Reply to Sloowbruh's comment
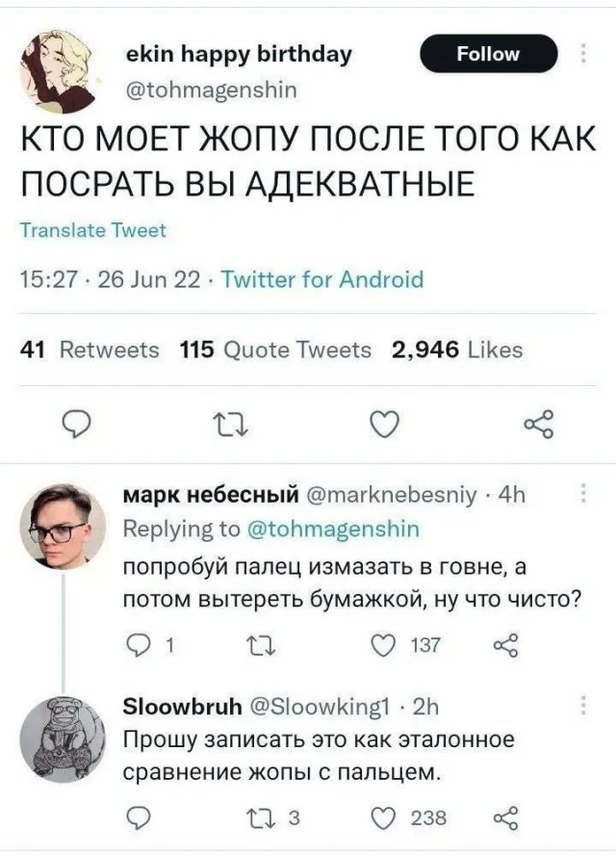 tap(143, 817)
